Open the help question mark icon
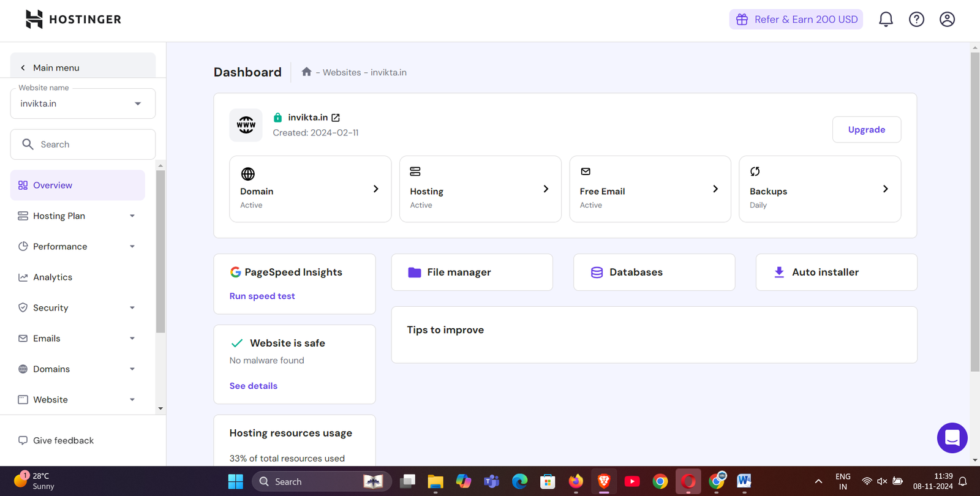The width and height of the screenshot is (980, 496). click(916, 20)
